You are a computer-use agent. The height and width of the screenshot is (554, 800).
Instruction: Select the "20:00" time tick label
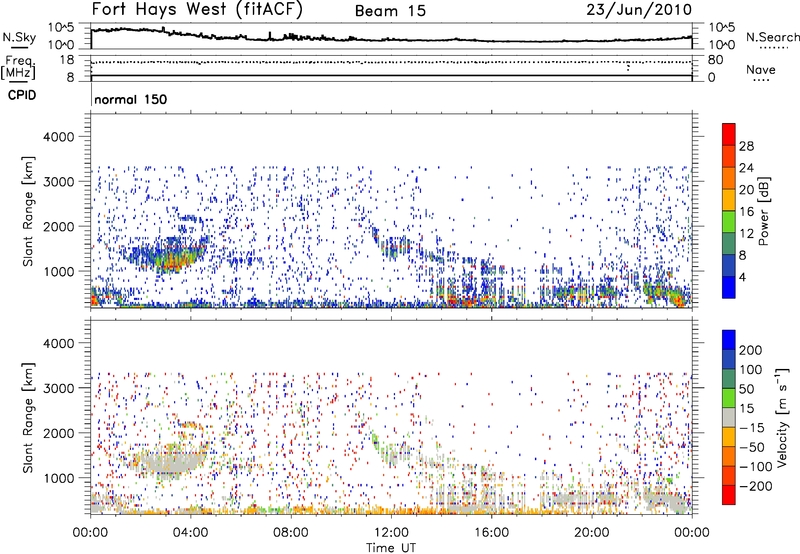coord(591,533)
